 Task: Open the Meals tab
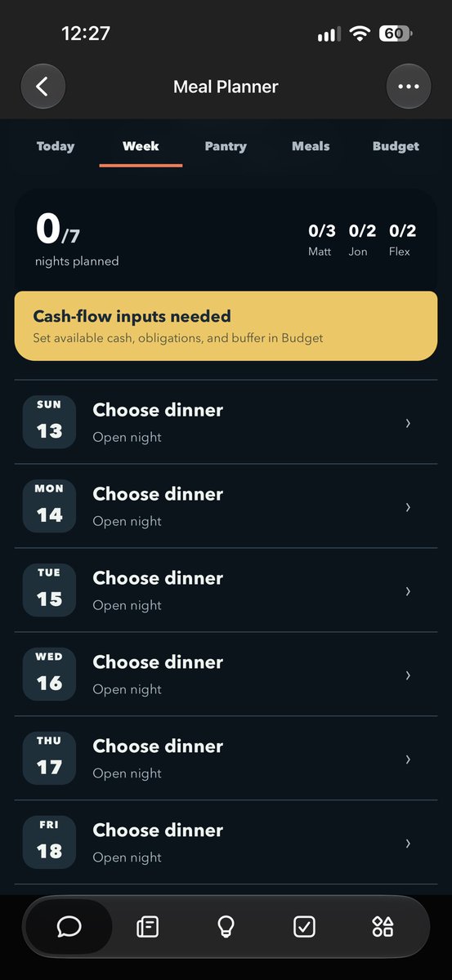[x=311, y=146]
